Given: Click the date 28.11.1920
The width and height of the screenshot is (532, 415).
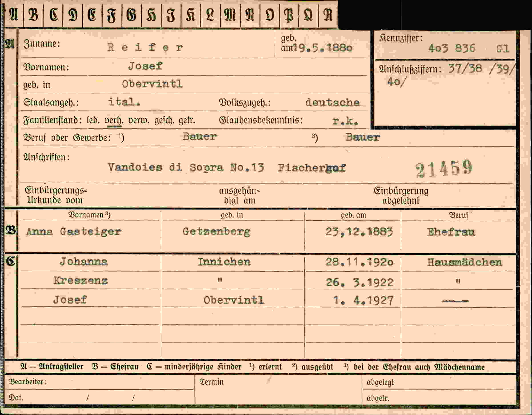Looking at the screenshot, I should tap(360, 262).
